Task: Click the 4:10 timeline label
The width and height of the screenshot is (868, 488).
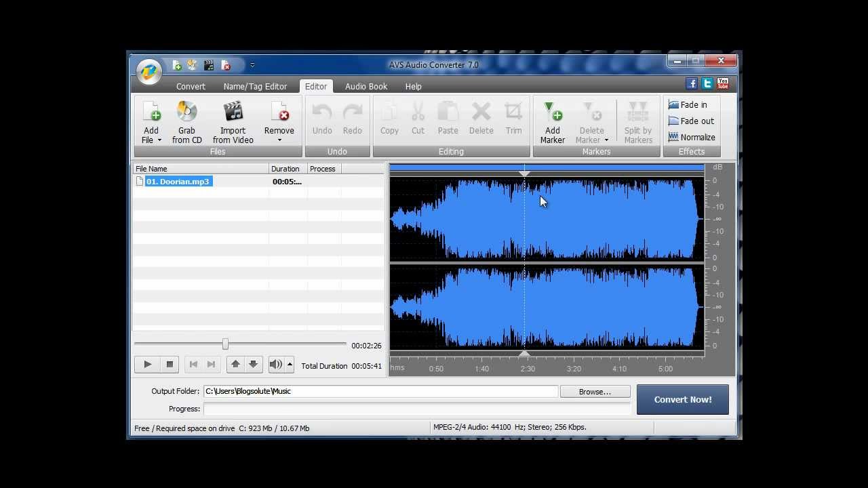Action: [x=619, y=369]
